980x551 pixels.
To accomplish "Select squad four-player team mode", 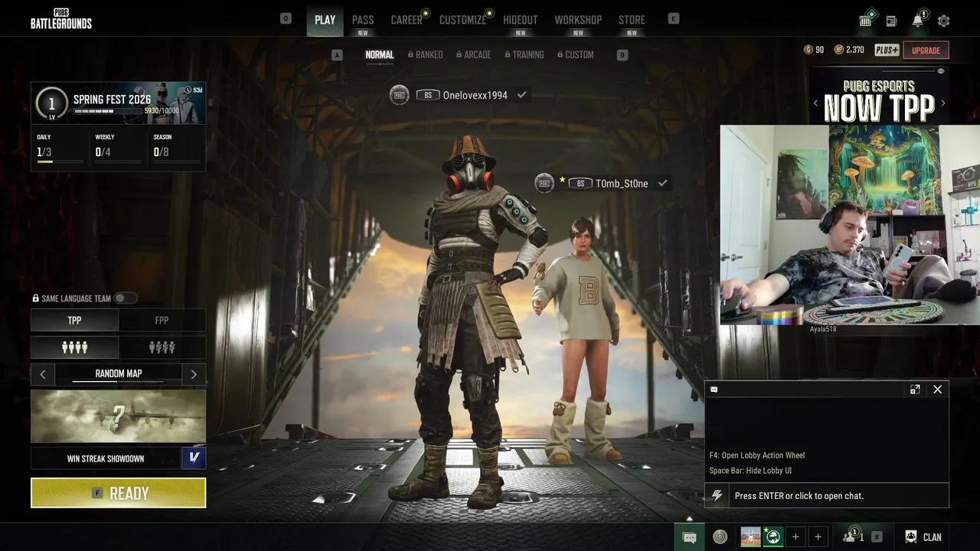I will pos(74,347).
